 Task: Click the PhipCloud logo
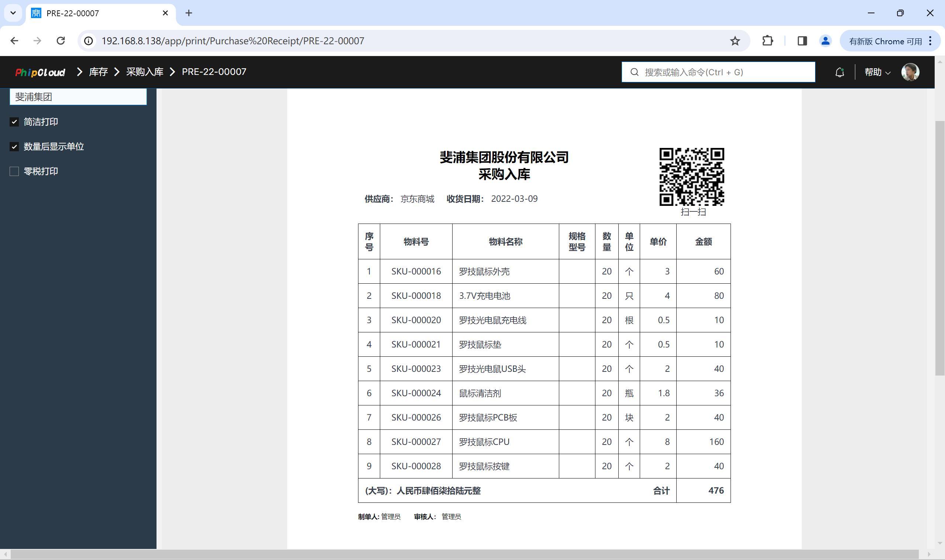point(40,72)
